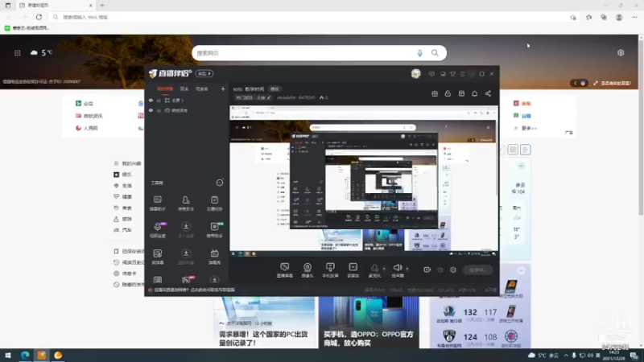
Task: Expand microphone options arrow
Action: click(x=384, y=269)
